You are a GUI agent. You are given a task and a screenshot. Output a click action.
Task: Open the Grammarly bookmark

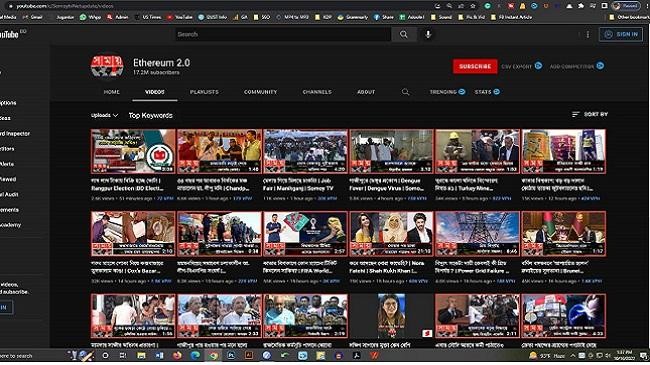point(353,17)
